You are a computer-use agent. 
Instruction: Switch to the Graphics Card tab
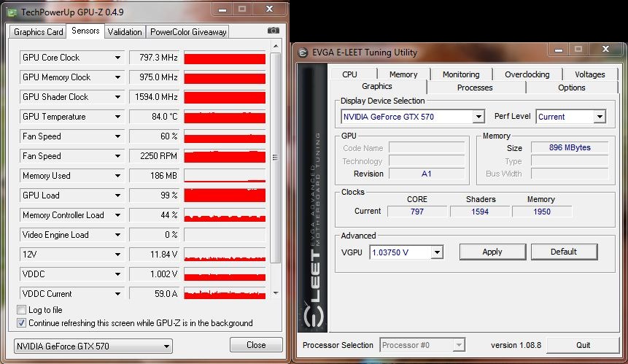[38, 32]
